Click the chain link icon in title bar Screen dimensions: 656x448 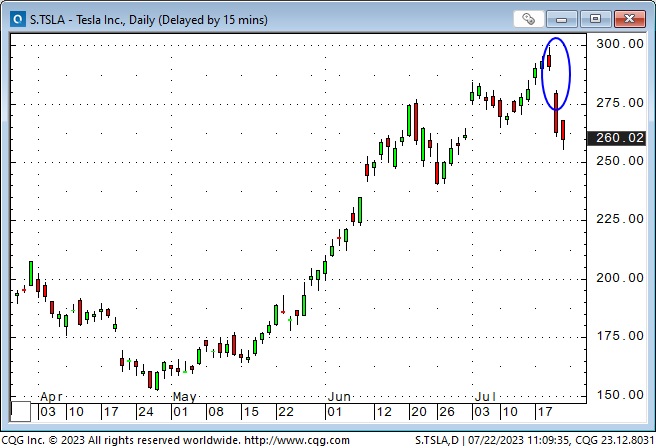point(528,19)
